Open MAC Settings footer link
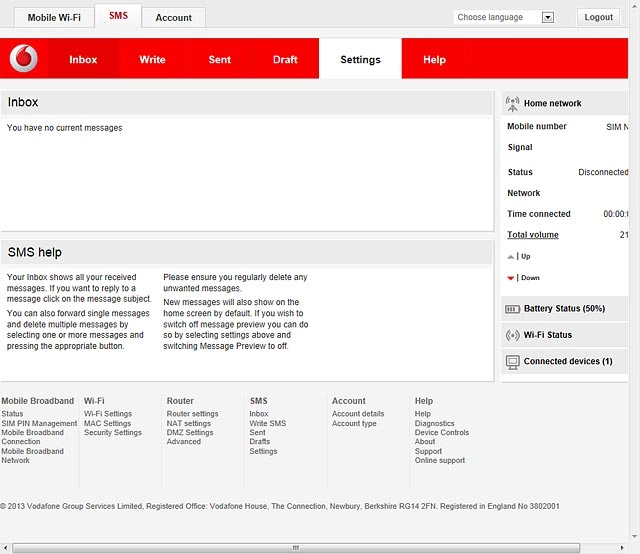 pos(107,423)
